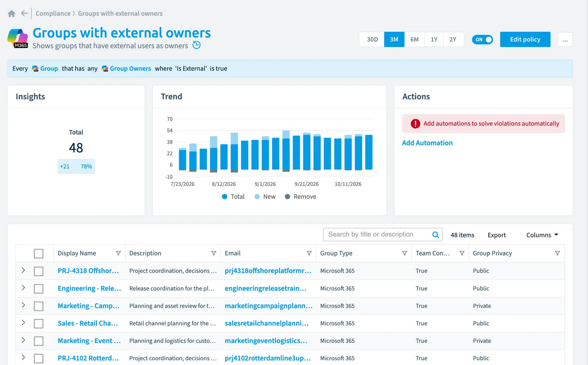Toggle the New series in chart legend

(265, 197)
